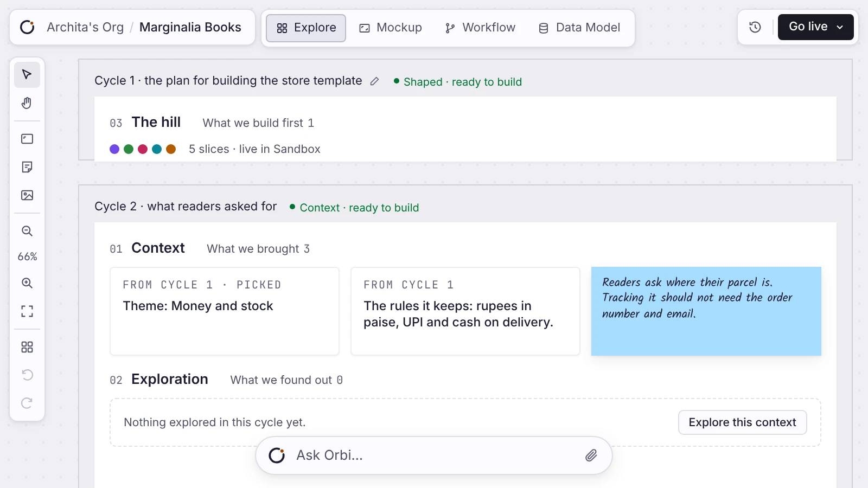Switch to the Workflow tab
This screenshot has height=488, width=868.
pyautogui.click(x=480, y=28)
